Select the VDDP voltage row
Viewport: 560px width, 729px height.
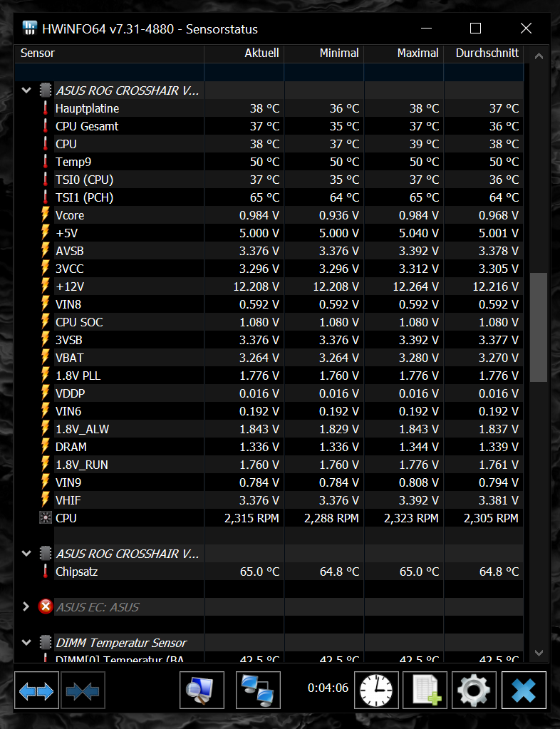tap(269, 393)
